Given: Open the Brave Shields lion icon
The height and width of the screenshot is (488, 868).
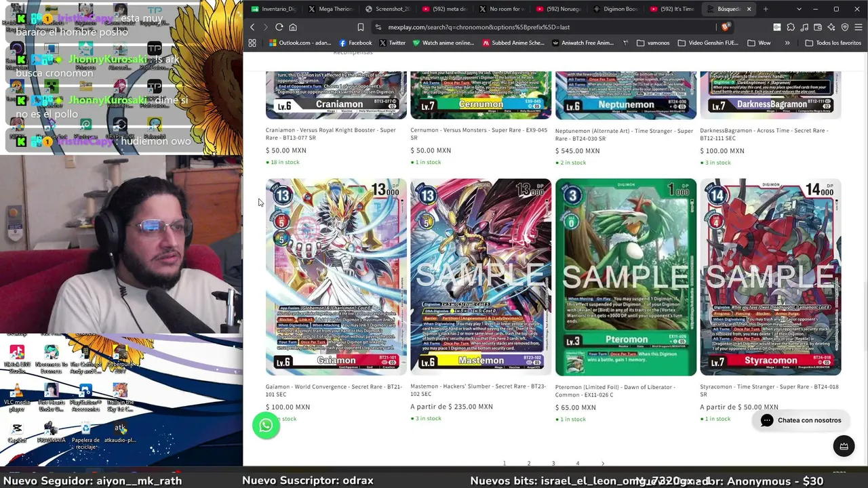Looking at the screenshot, I should pyautogui.click(x=725, y=27).
